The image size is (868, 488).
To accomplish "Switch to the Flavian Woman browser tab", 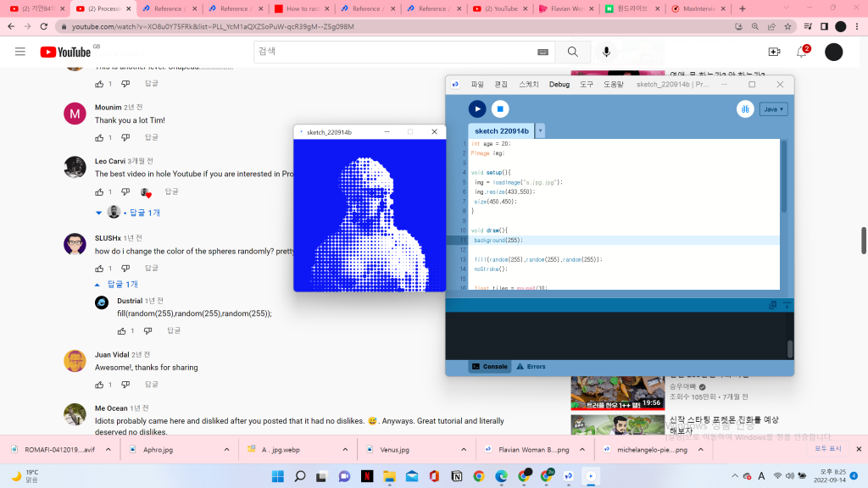I will (x=566, y=8).
